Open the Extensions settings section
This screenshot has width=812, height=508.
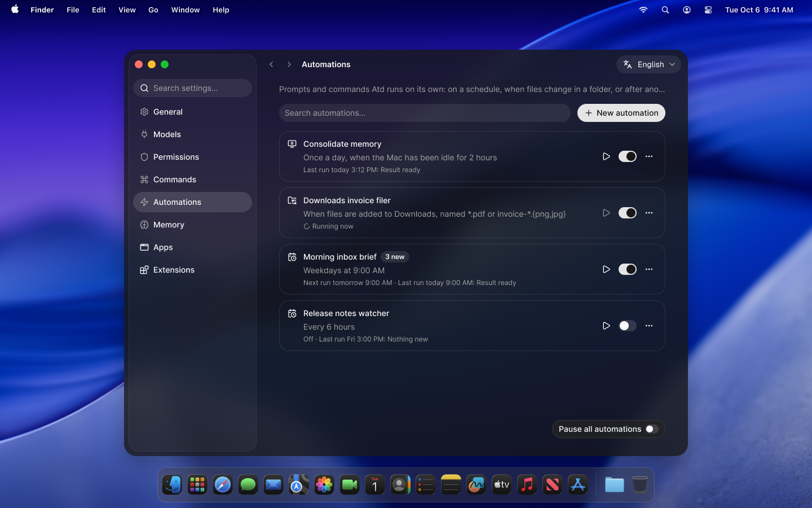[192, 270]
